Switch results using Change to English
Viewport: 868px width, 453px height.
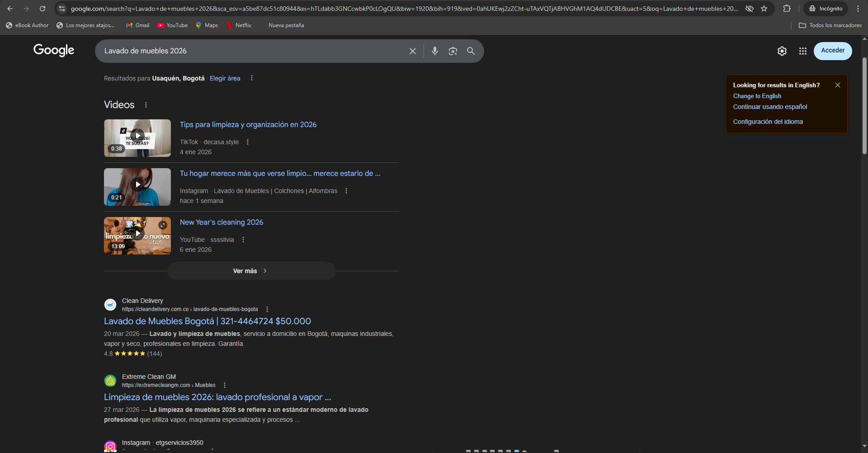point(757,96)
